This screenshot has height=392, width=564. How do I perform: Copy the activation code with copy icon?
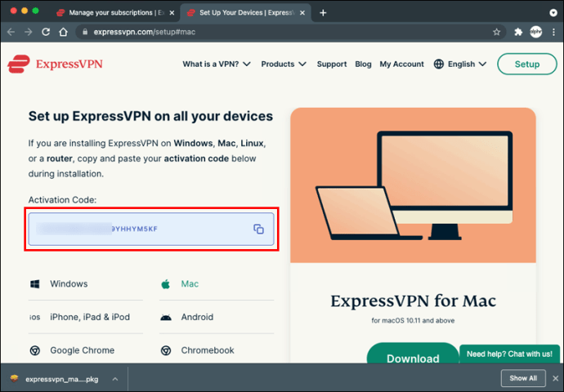pyautogui.click(x=258, y=229)
